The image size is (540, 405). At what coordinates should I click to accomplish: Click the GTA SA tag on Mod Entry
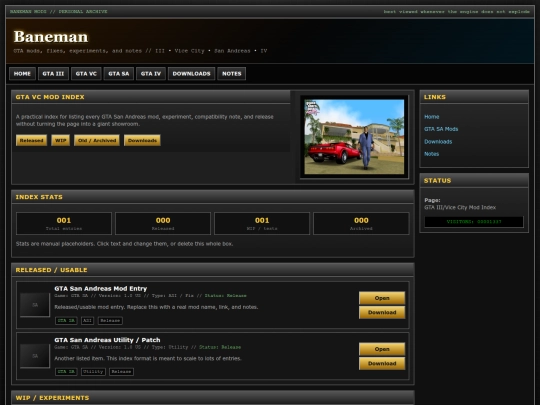(66, 321)
